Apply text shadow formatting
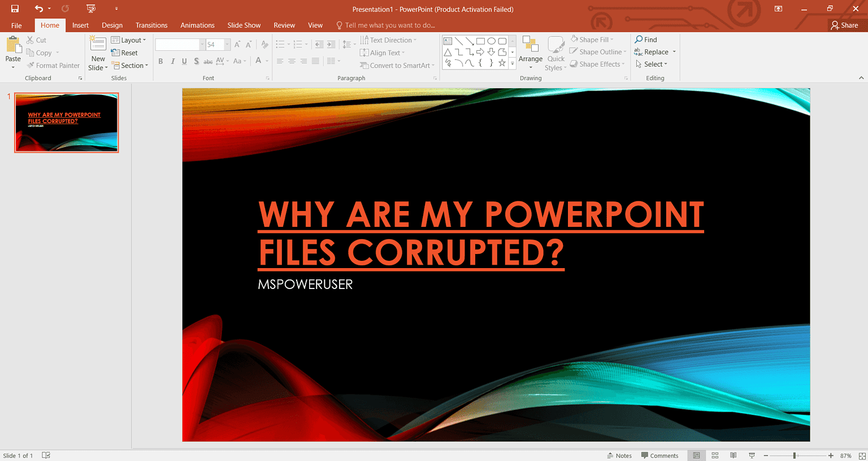 [x=196, y=61]
